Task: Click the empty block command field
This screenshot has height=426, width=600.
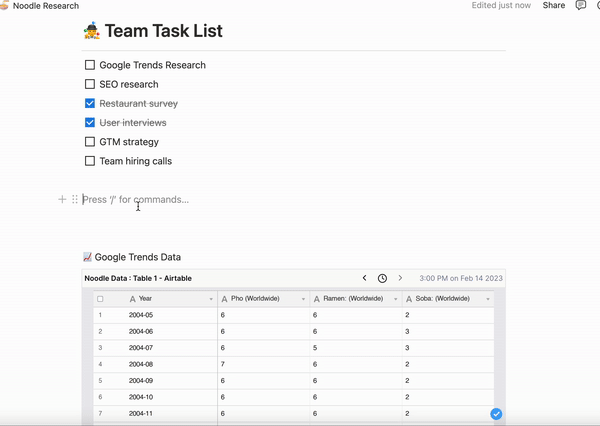Action: pyautogui.click(x=293, y=199)
